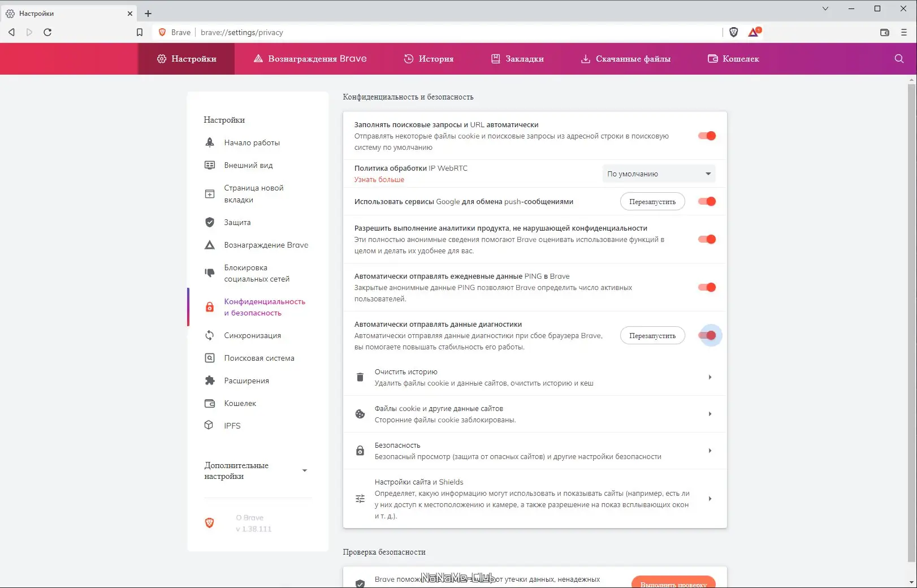917x588 pixels.
Task: Select Вознаграждение Brave in the sidebar
Action: [266, 245]
